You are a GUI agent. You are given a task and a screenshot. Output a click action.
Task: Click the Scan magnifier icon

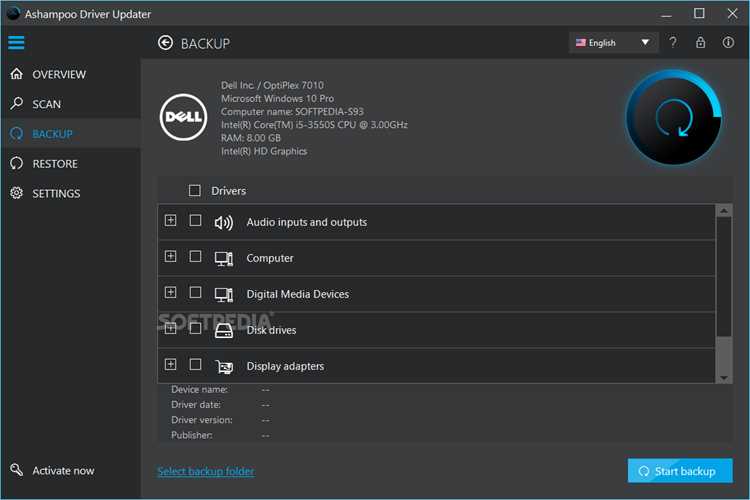(17, 103)
